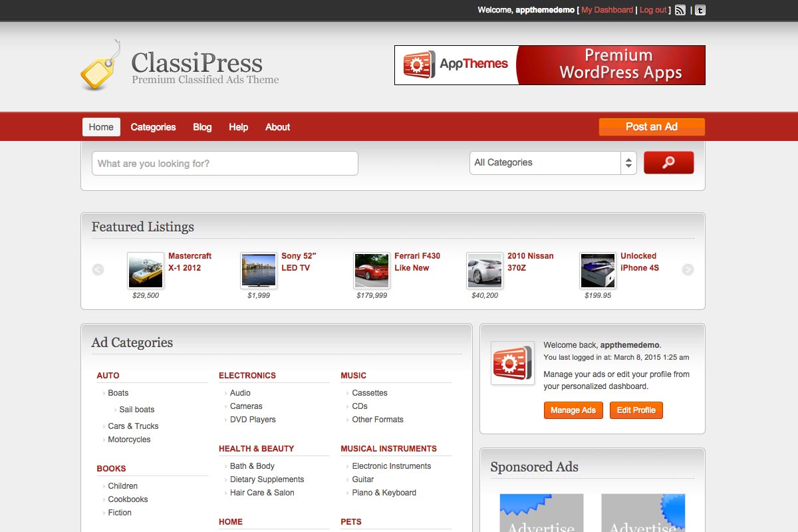Image resolution: width=798 pixels, height=532 pixels.
Task: Open Sony 52" LED TV thumbnail
Action: 259,270
